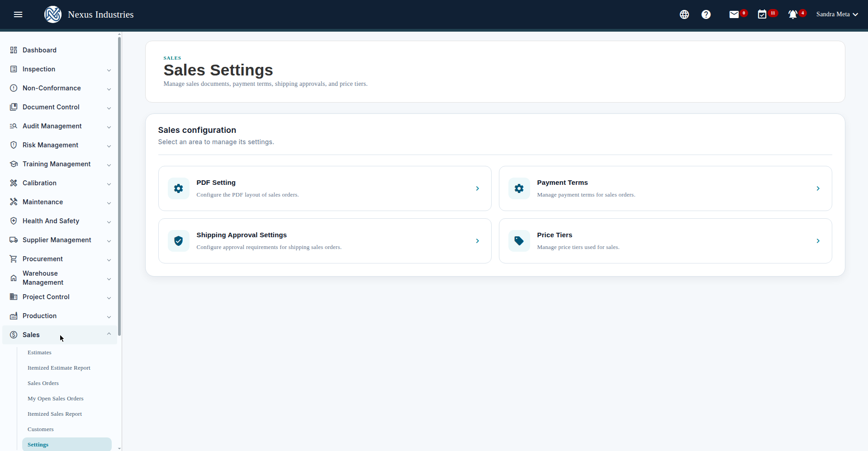868x451 pixels.
Task: Collapse the Sales menu chevron
Action: click(x=109, y=334)
